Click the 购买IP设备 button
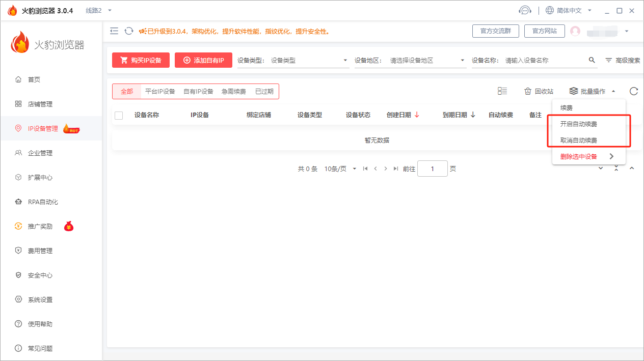 [141, 60]
